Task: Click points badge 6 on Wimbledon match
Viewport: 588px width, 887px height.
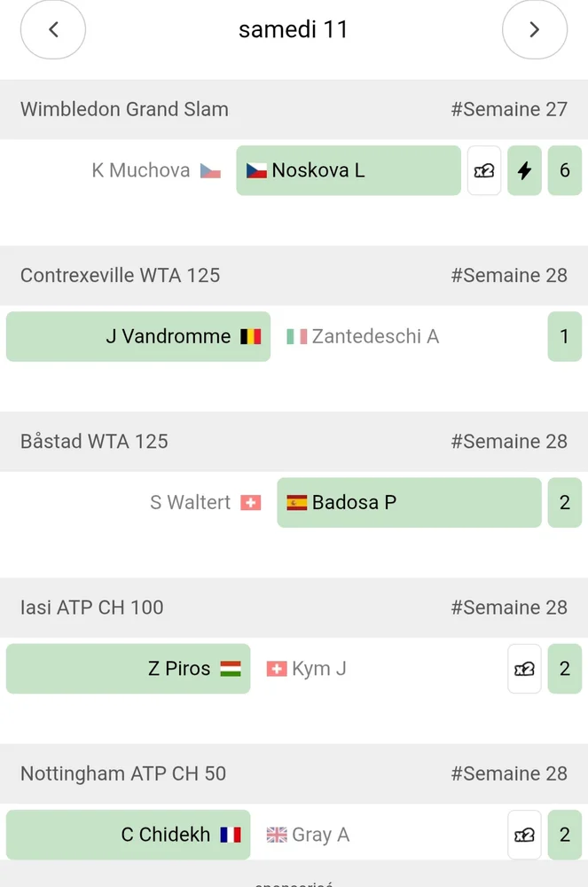Action: (x=564, y=170)
